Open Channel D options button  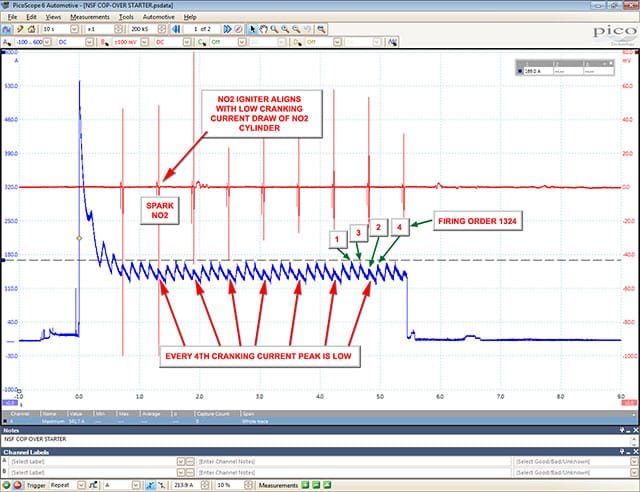click(298, 42)
